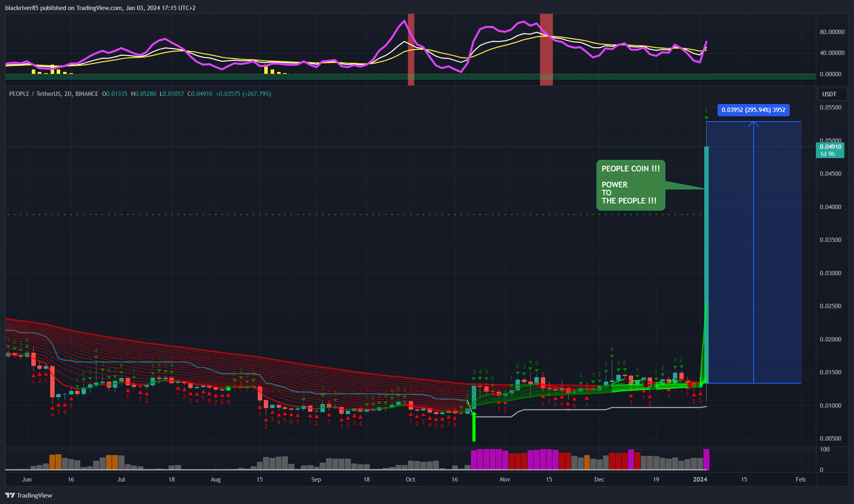Click the 40.00000 oscillator axis label
This screenshot has height=504, width=854.
click(832, 53)
